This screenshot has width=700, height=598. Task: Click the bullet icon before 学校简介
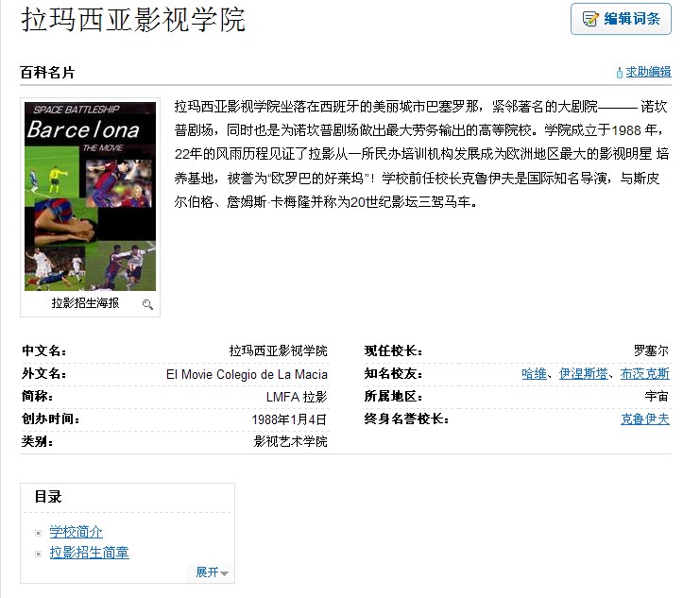click(39, 534)
